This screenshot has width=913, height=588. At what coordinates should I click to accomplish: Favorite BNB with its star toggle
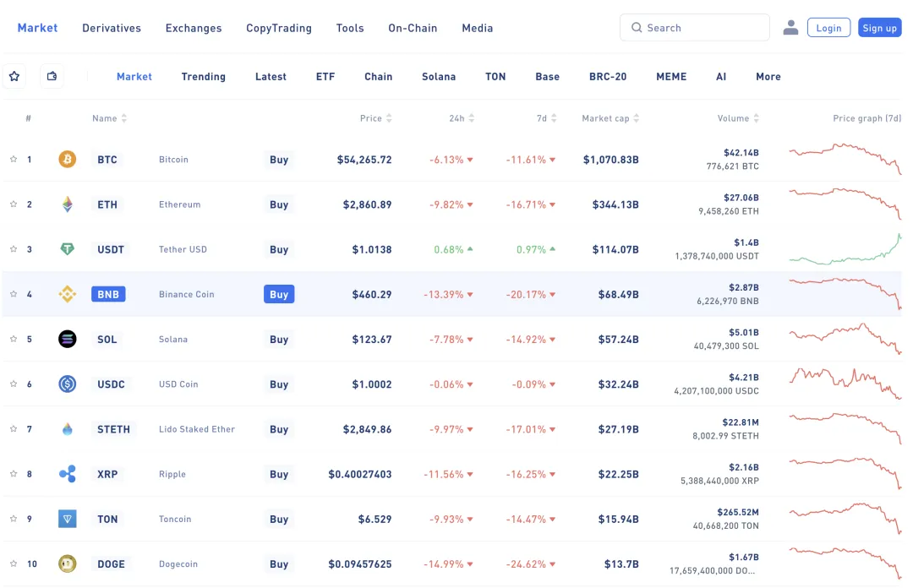pyautogui.click(x=14, y=294)
